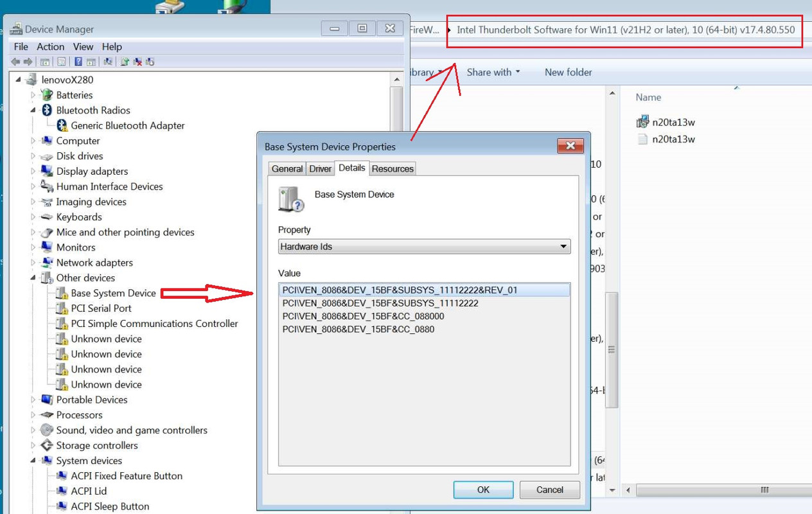Click the Update Driver Software toolbar icon

pyautogui.click(x=125, y=62)
